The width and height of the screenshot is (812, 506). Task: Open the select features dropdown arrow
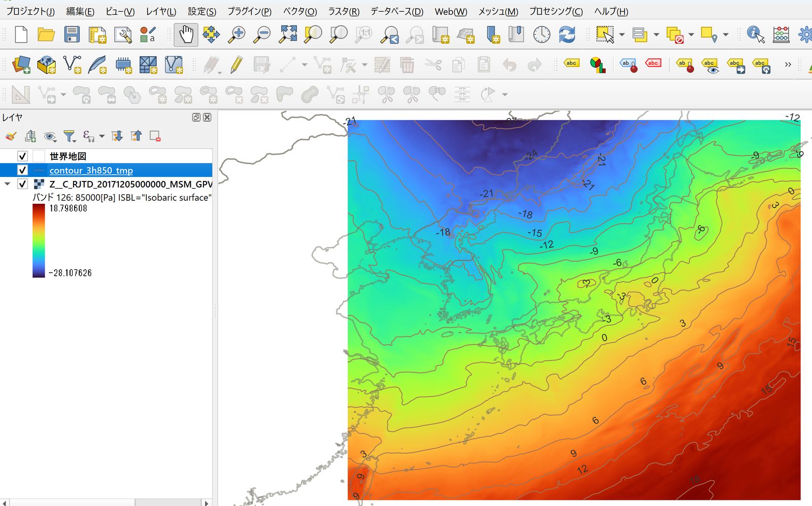pyautogui.click(x=622, y=34)
